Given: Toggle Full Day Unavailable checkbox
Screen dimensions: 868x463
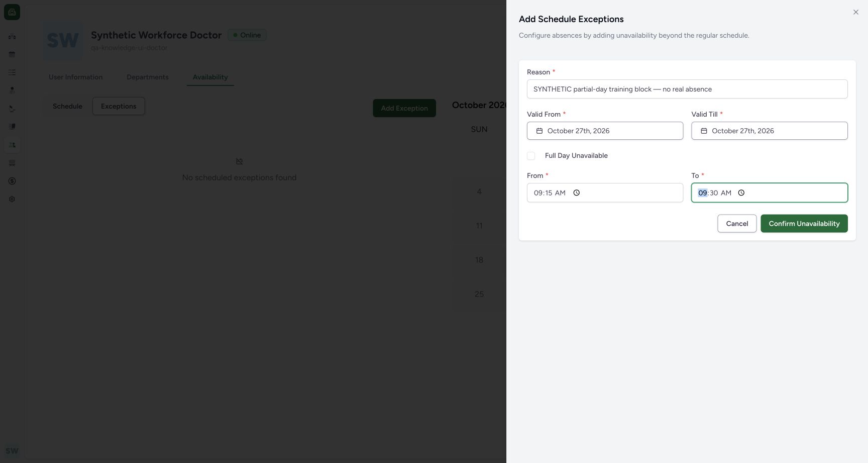Looking at the screenshot, I should [531, 156].
